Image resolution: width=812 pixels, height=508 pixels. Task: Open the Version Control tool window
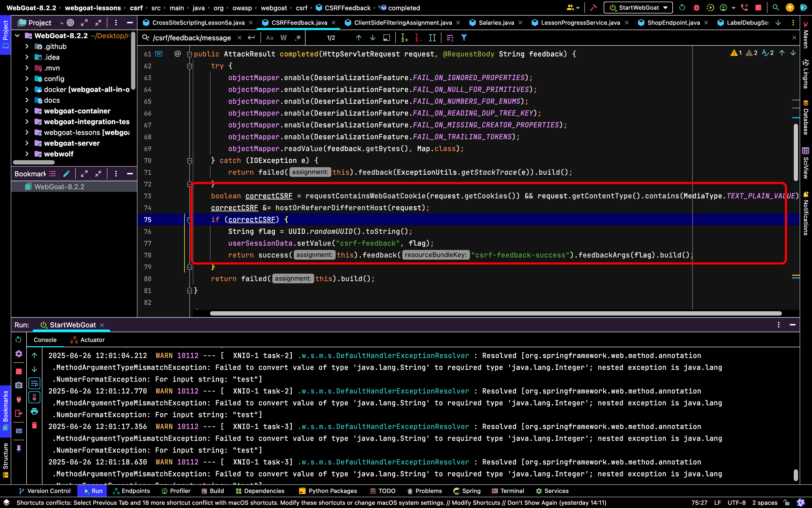click(x=45, y=491)
